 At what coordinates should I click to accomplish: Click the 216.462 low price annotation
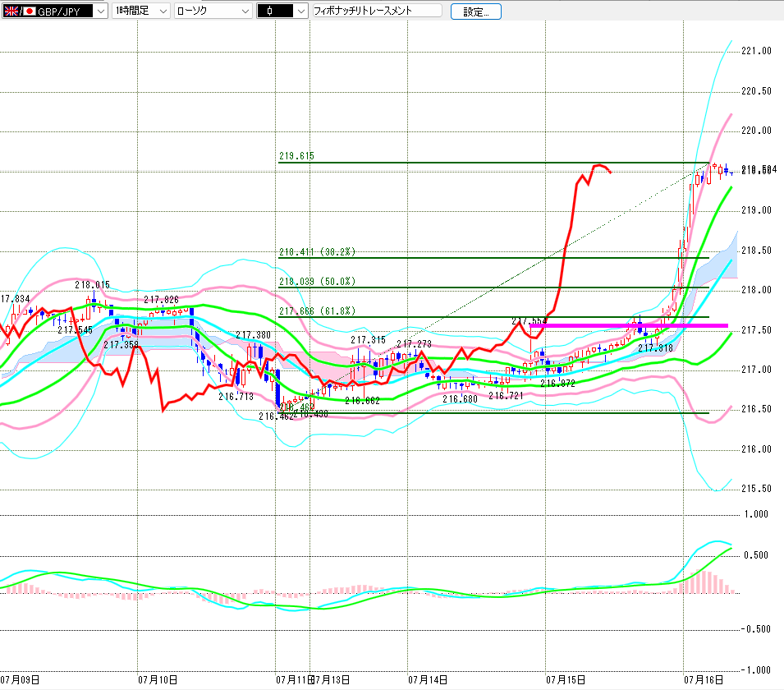276,416
